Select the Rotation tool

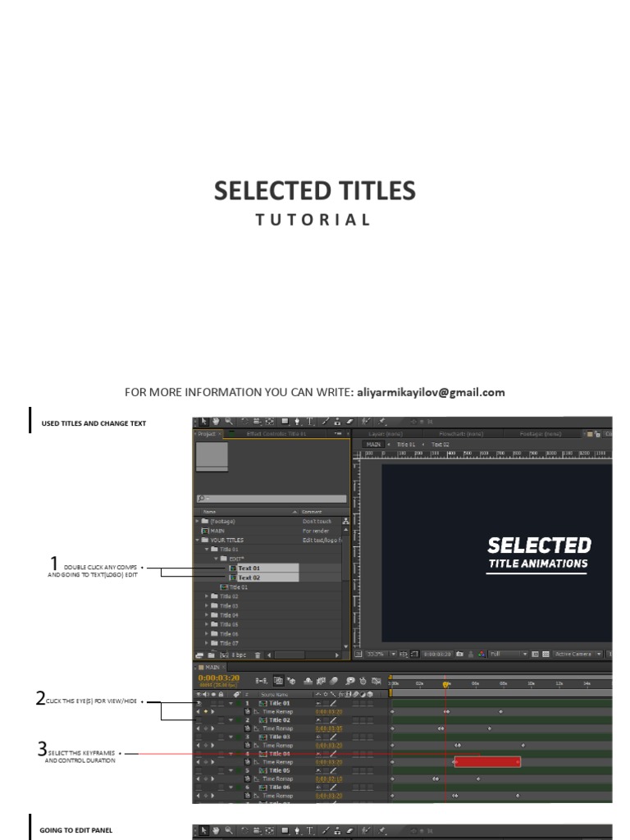click(244, 422)
